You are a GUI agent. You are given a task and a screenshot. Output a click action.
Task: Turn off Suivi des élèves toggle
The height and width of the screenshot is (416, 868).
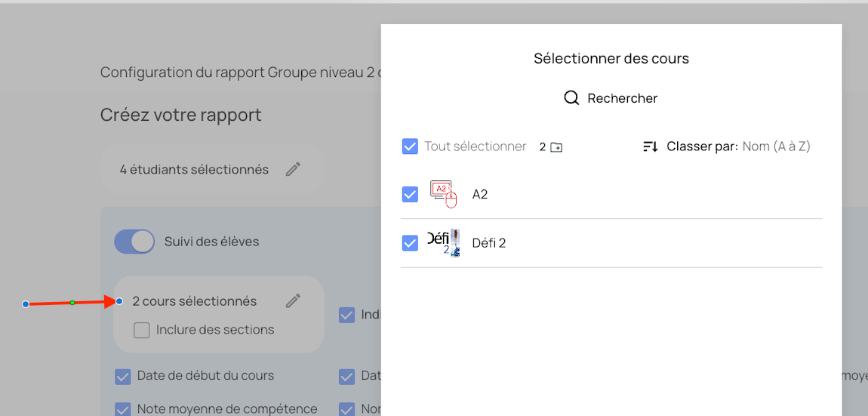(x=134, y=242)
